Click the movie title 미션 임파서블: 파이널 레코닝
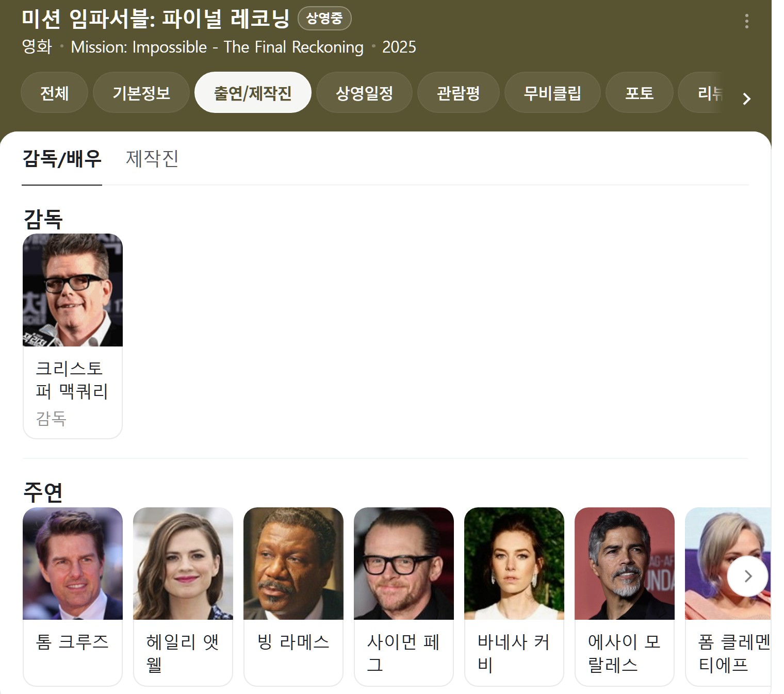 [155, 19]
